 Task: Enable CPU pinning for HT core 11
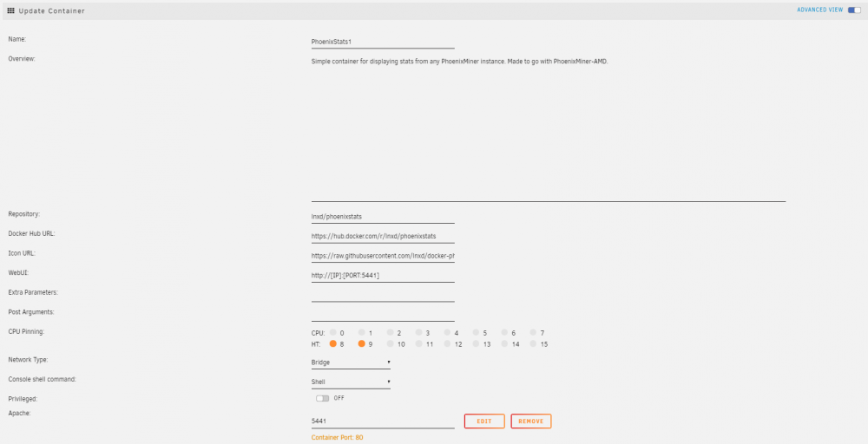[x=419, y=344]
